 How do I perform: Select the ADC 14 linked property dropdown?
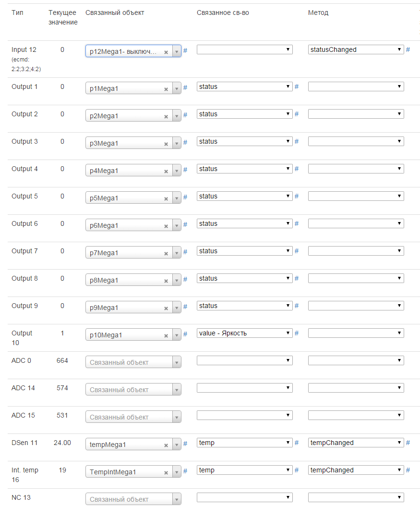point(244,388)
